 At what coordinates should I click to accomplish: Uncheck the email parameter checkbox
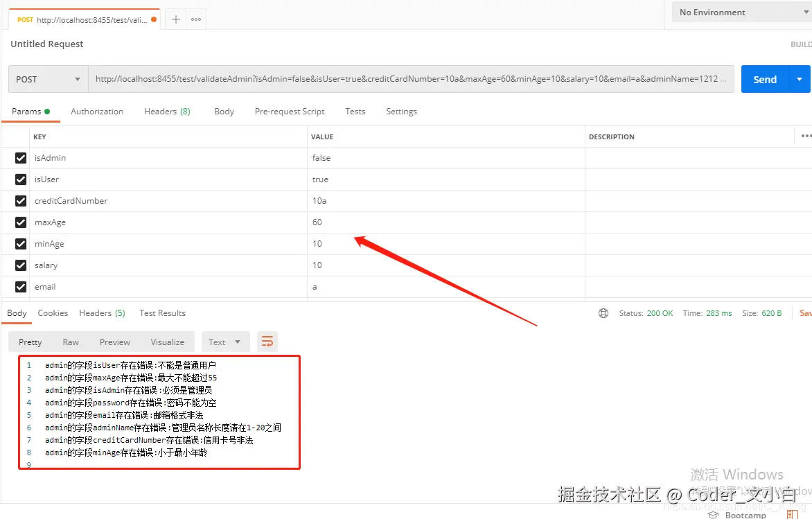click(x=21, y=286)
